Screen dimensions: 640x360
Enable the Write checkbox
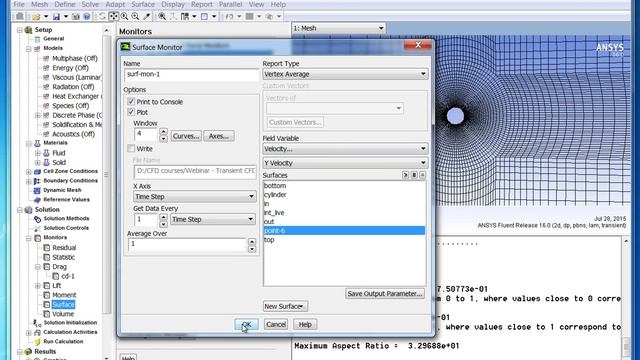click(x=131, y=148)
